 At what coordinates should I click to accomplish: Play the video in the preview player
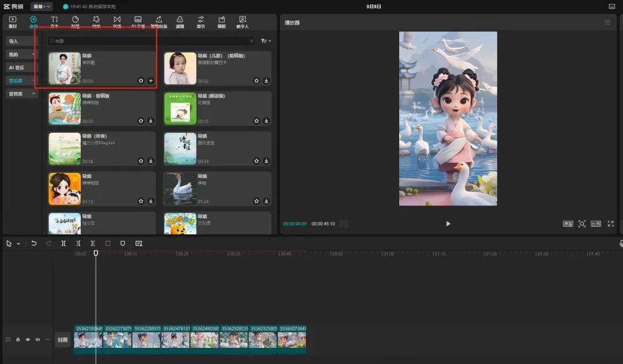coord(448,224)
